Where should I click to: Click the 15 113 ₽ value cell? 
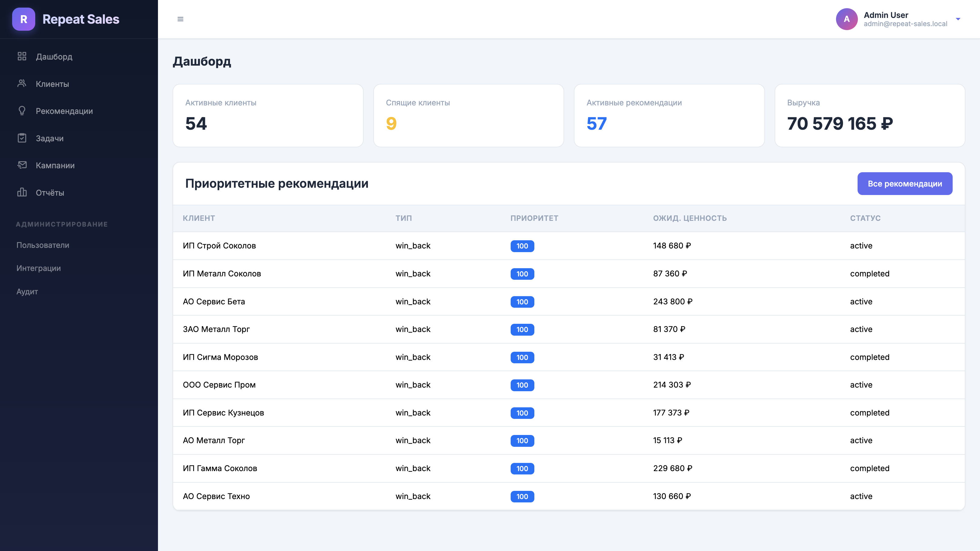click(x=668, y=440)
